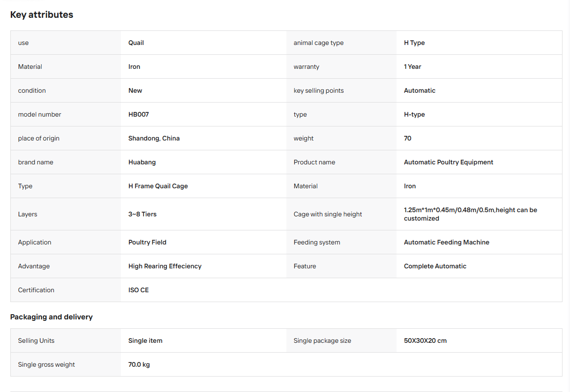
Task: Click the Automatic key selling points value
Action: point(420,90)
